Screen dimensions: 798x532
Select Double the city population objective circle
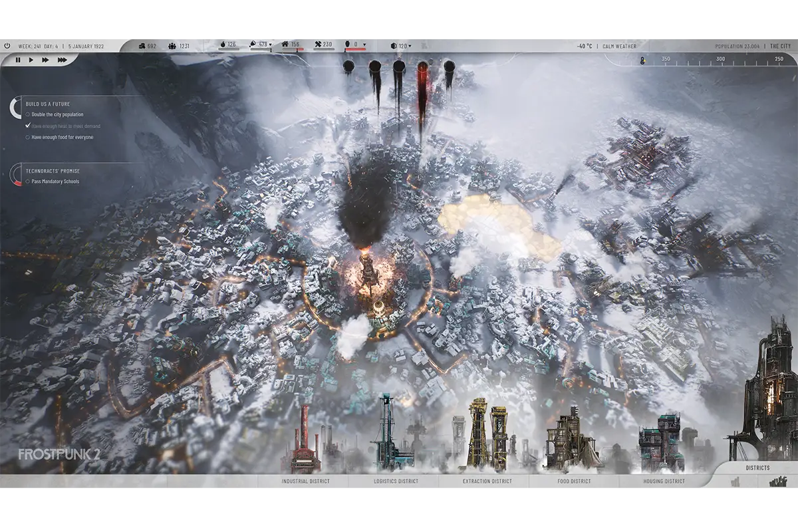(x=27, y=114)
